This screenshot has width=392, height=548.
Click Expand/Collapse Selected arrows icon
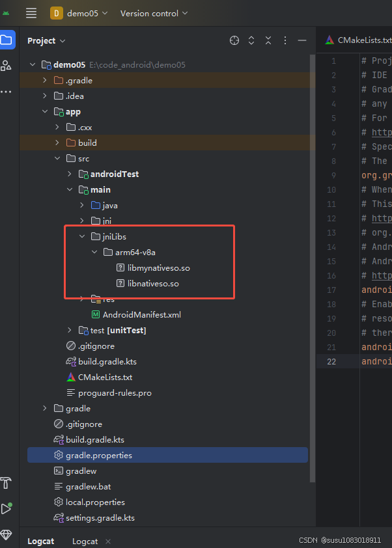click(251, 41)
